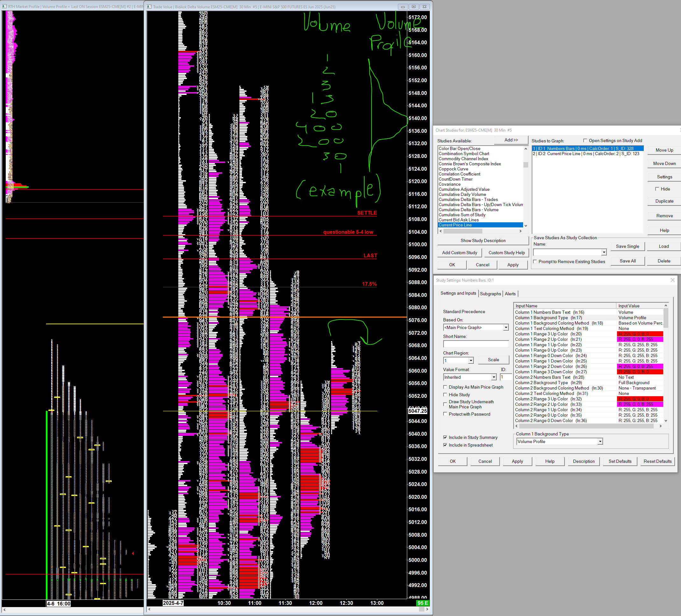This screenshot has width=681, height=616.
Task: Minimize the Trade Value chart window
Action: (x=402, y=6)
